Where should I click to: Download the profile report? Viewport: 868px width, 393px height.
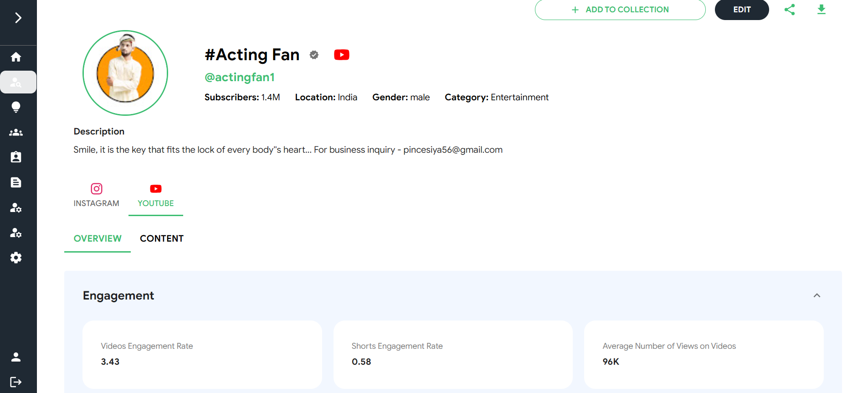click(x=821, y=10)
